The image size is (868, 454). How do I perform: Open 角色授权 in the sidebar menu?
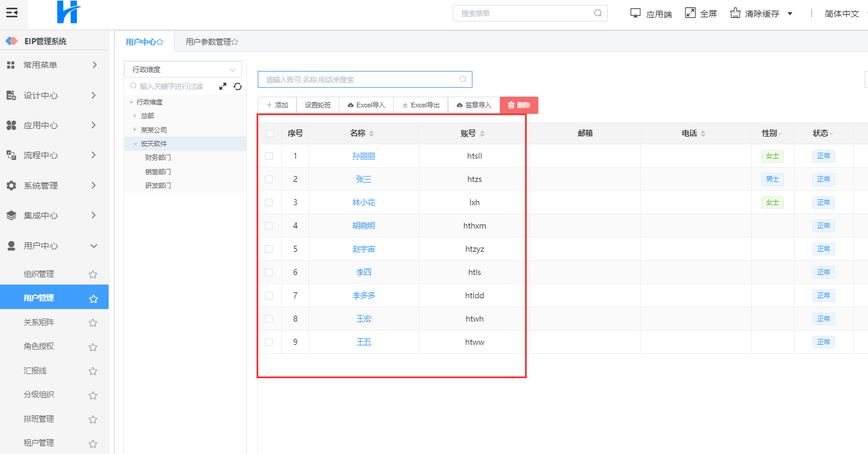[x=39, y=347]
